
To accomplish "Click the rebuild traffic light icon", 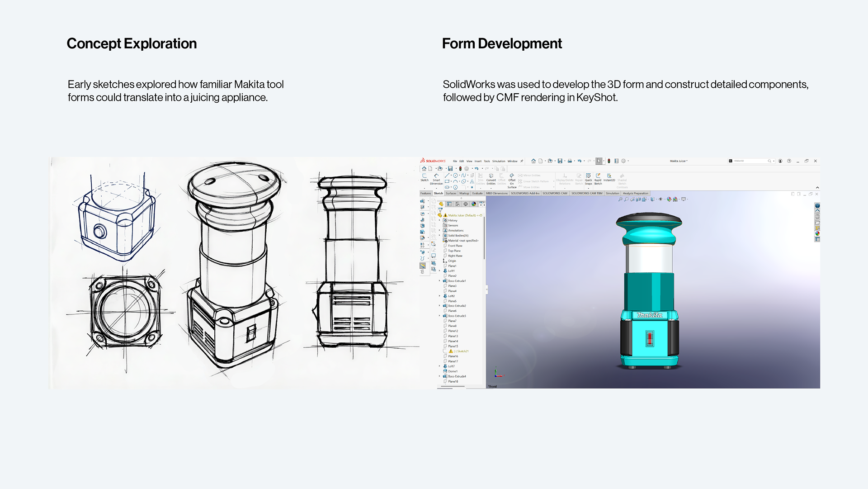I will (609, 161).
